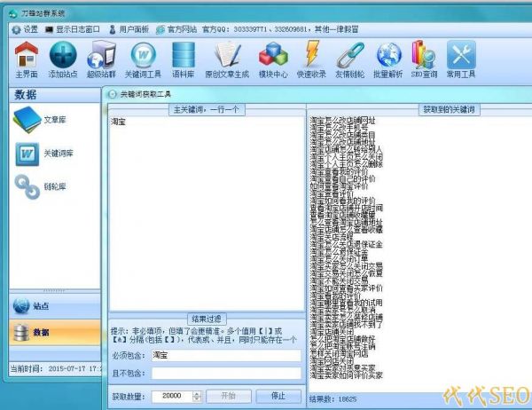This screenshot has height=410, width=532.
Task: Select the keyword 怎样关闭淘宝网店
Action: coord(339,354)
